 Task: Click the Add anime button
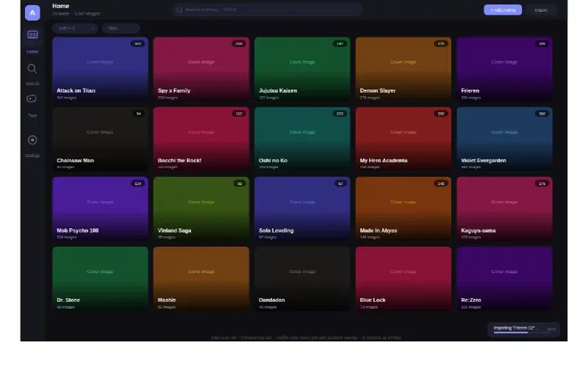(x=503, y=10)
